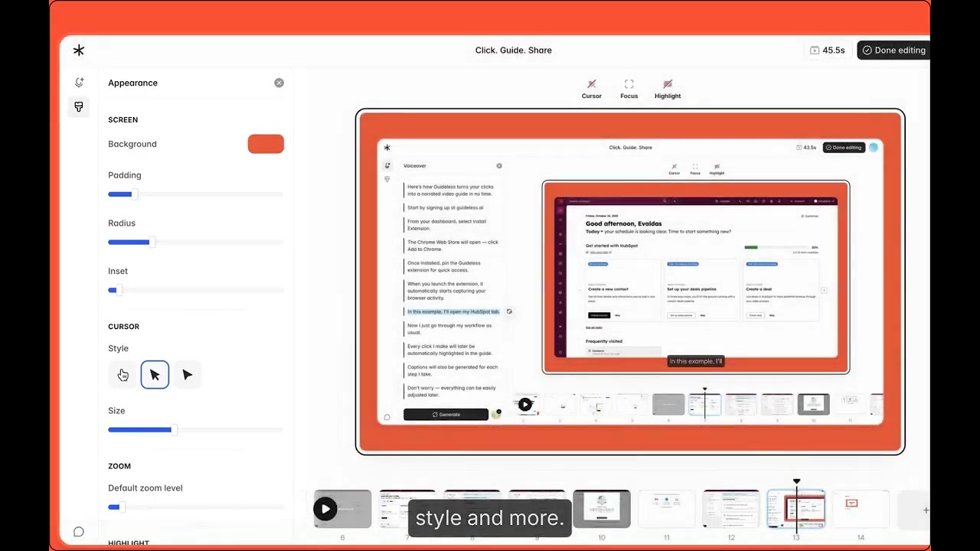
Task: Click the 'Click. Guide. Share' title
Action: (513, 51)
